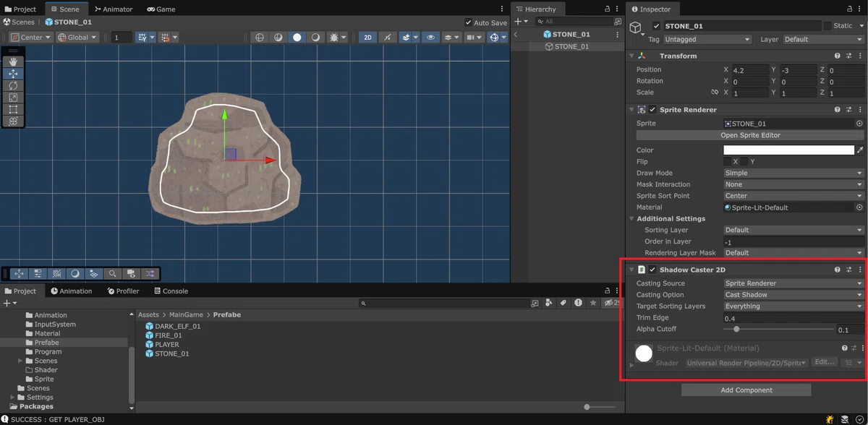Image resolution: width=868 pixels, height=425 pixels.
Task: Open the Layer dropdown showing Default
Action: [x=822, y=40]
